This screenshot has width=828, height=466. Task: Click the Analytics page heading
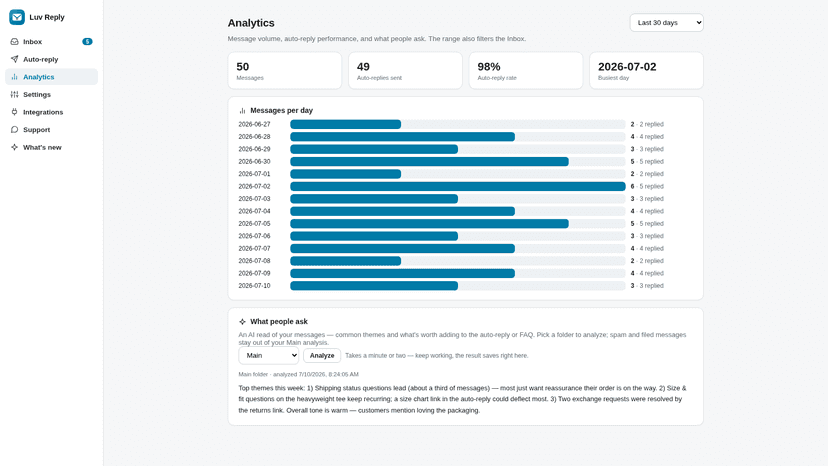pos(251,23)
